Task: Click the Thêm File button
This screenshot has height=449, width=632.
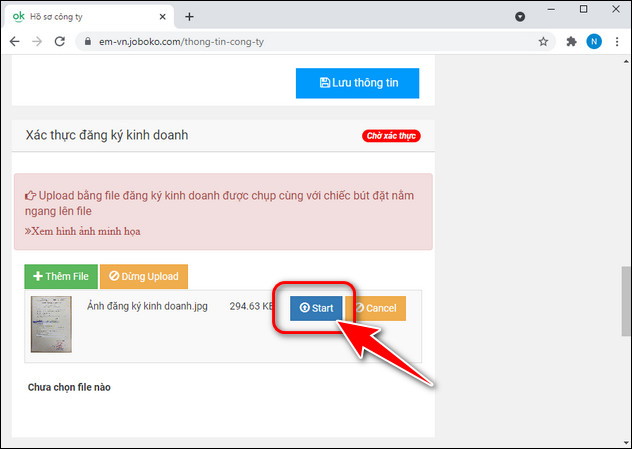Action: coord(61,277)
